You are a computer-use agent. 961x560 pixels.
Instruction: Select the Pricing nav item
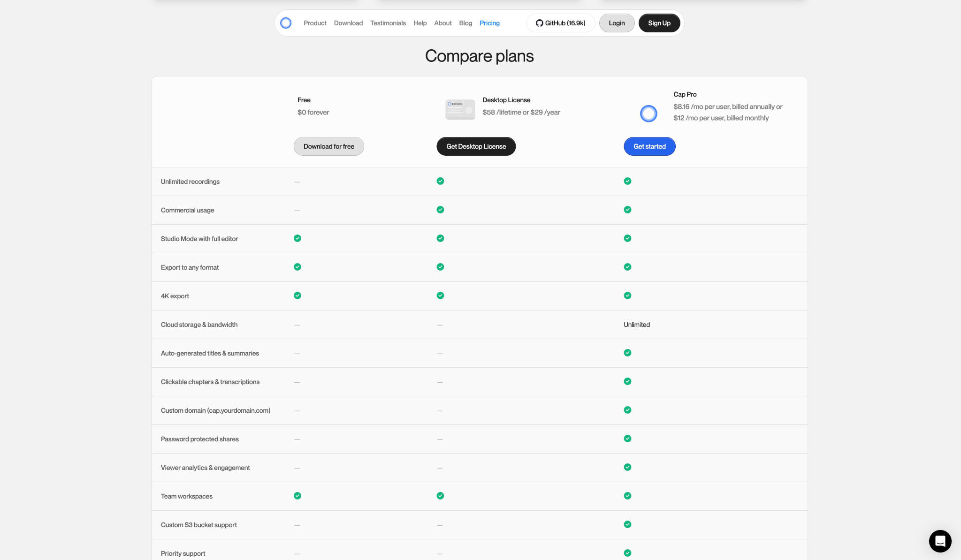(x=489, y=23)
